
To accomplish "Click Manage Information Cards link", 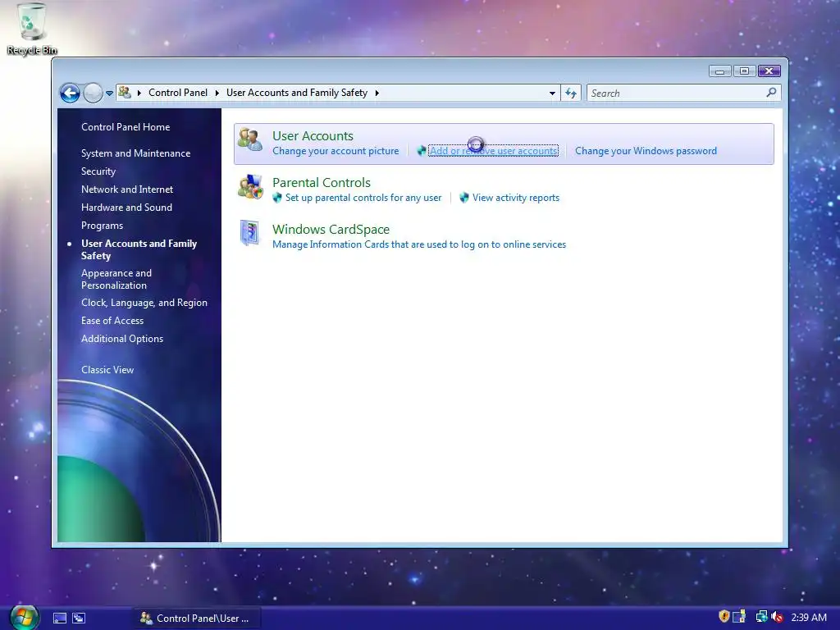I will point(419,244).
